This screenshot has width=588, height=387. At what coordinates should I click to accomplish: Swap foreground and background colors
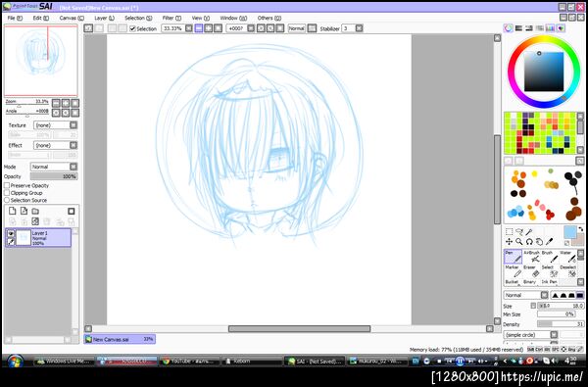pyautogui.click(x=581, y=229)
